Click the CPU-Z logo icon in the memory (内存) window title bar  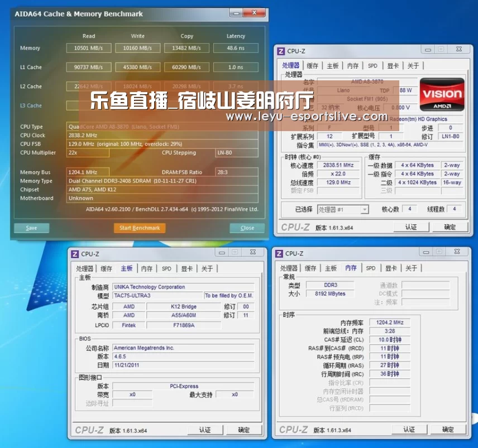click(x=279, y=253)
